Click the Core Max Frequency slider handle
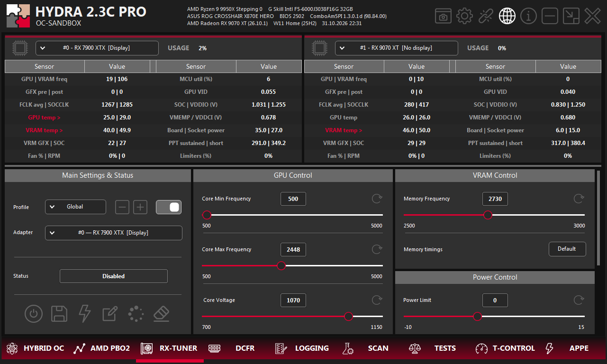The width and height of the screenshot is (607, 364). [281, 265]
